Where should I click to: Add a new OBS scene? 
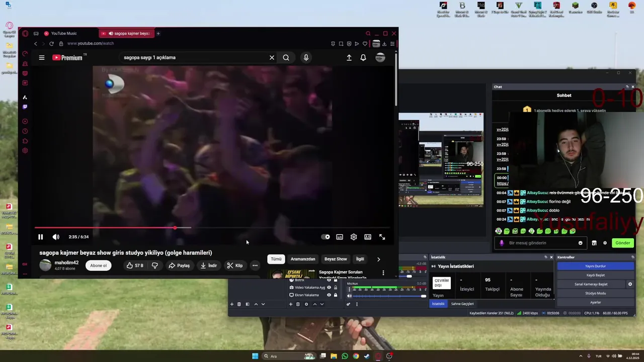pos(232,304)
